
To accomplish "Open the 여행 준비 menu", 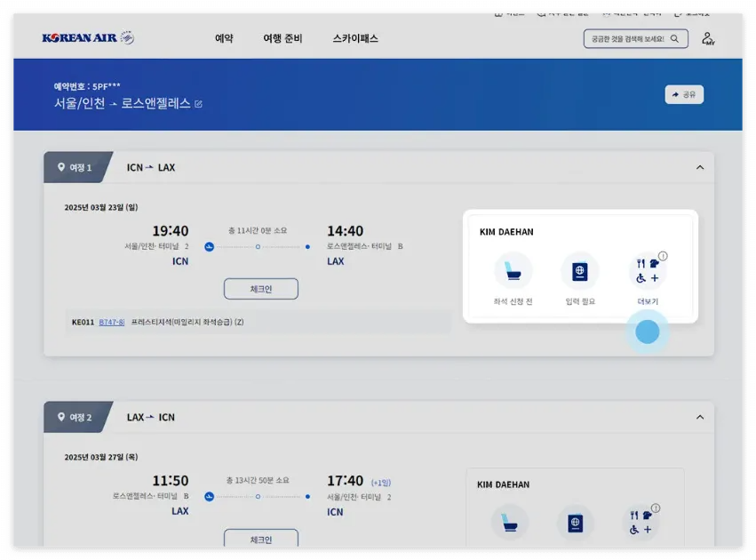I will click(x=283, y=38).
